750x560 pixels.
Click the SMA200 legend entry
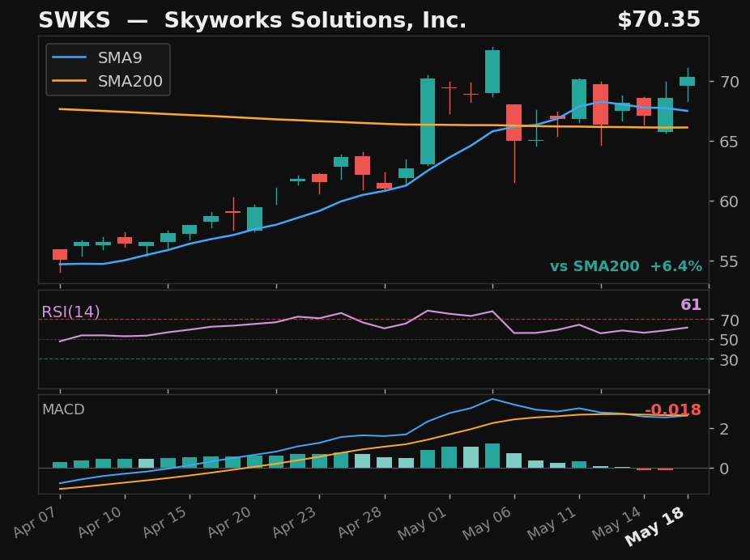(107, 81)
